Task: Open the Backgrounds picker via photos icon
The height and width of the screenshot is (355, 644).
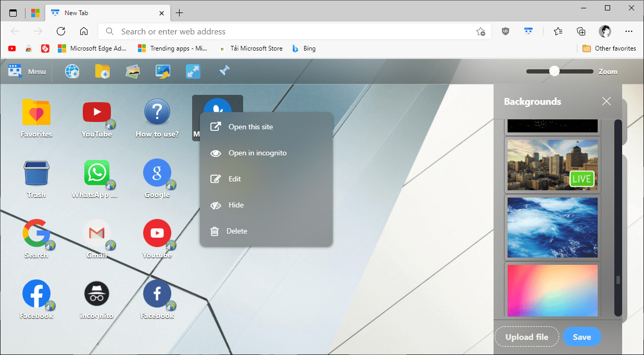Action: [x=132, y=71]
